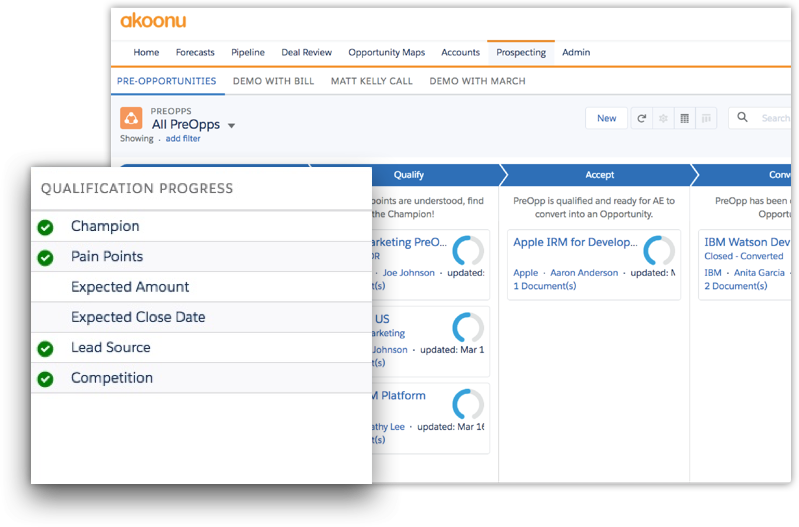Toggle the Competition checkmark
799x527 pixels.
tap(45, 379)
